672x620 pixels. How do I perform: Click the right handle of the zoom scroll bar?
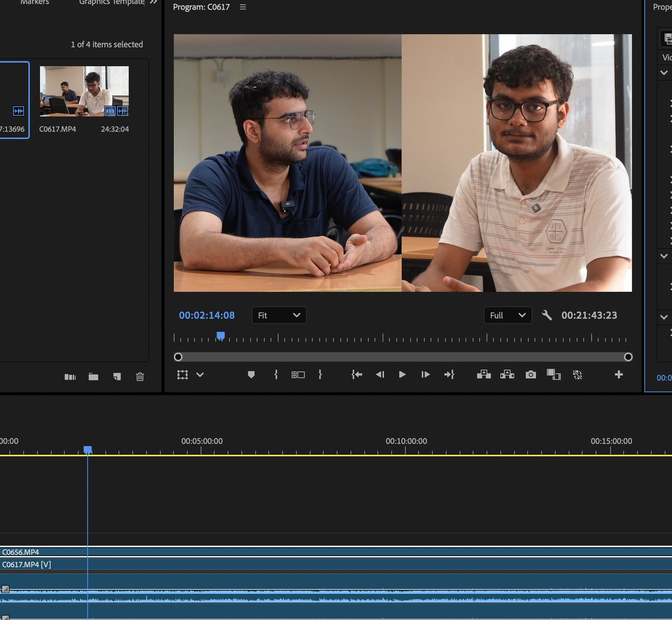click(628, 357)
